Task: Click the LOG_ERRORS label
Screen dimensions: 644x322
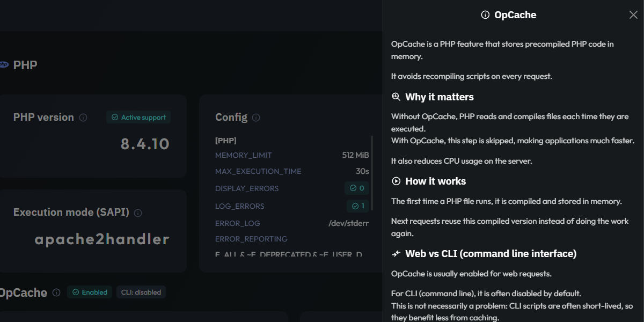Action: 240,207
